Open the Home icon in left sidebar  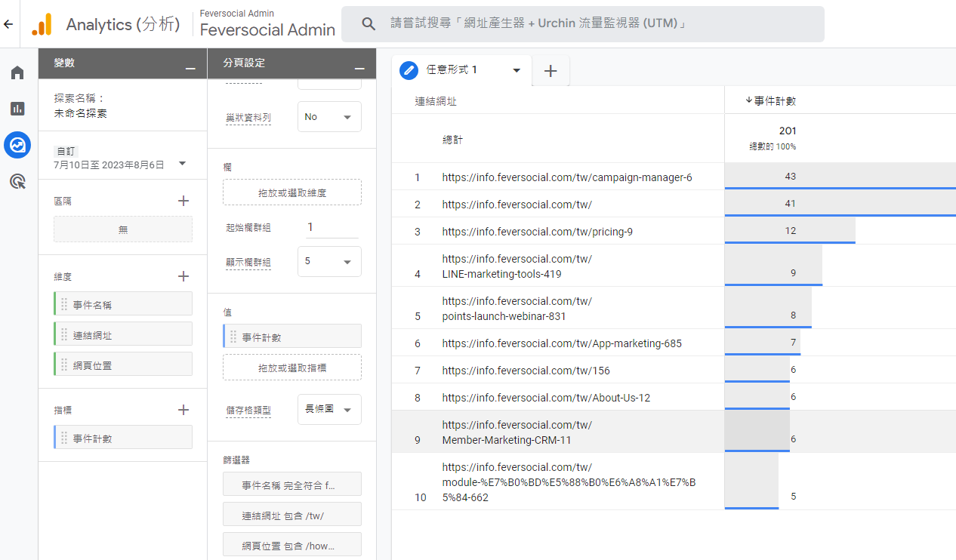click(x=17, y=72)
